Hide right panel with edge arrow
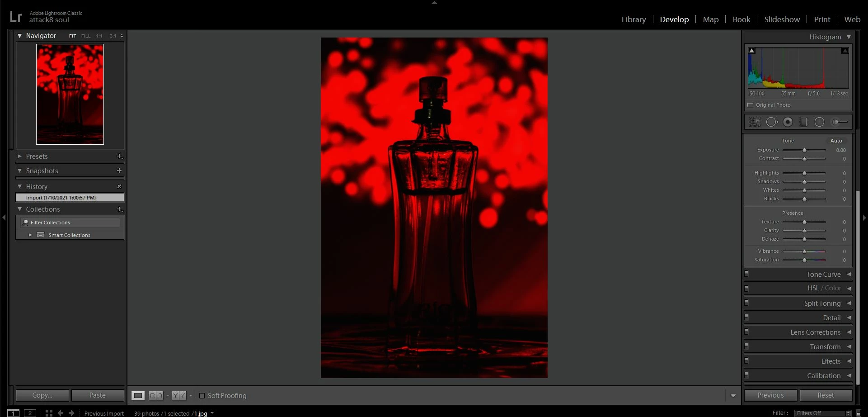This screenshot has width=868, height=417. (x=864, y=218)
